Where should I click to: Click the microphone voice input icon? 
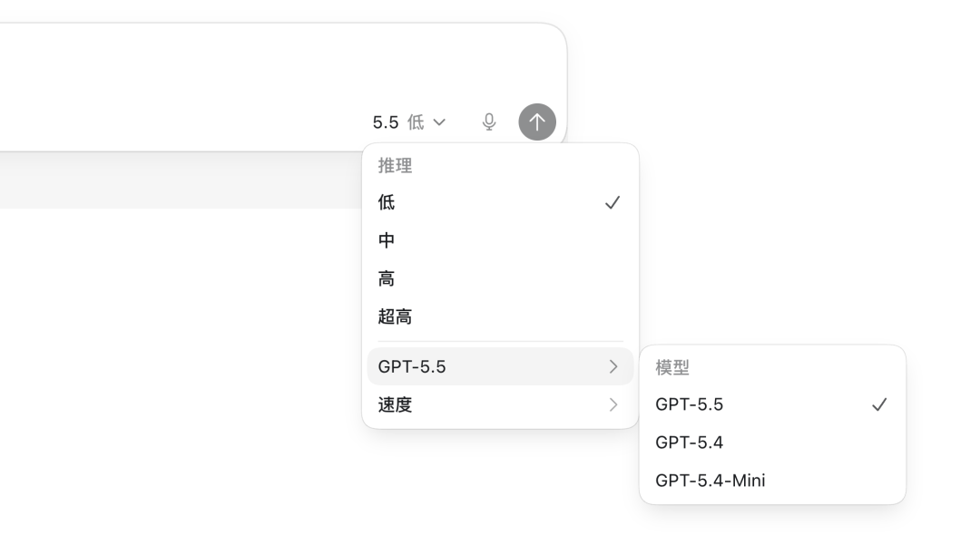(x=489, y=122)
